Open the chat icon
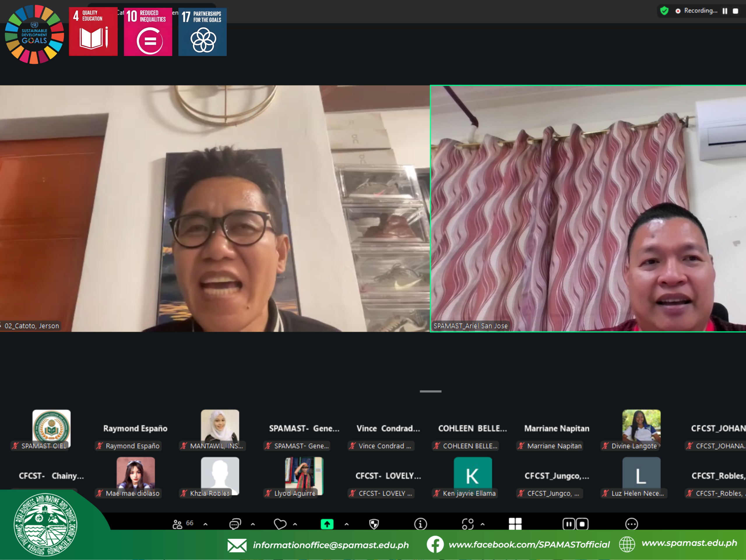This screenshot has width=746, height=560. pos(235,524)
